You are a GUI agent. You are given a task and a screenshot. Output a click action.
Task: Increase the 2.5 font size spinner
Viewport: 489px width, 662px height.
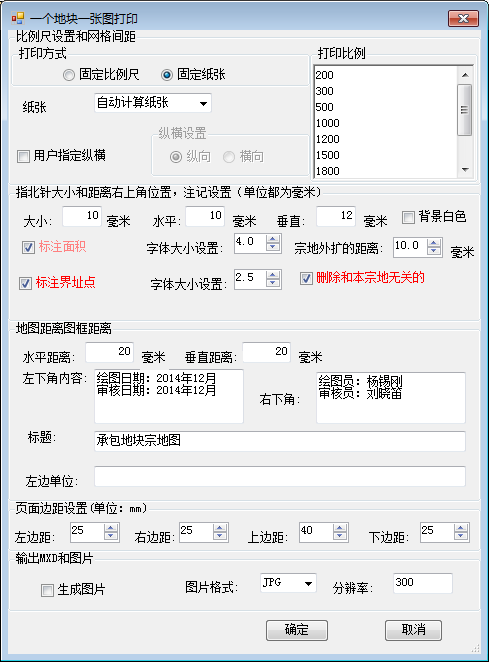(273, 275)
